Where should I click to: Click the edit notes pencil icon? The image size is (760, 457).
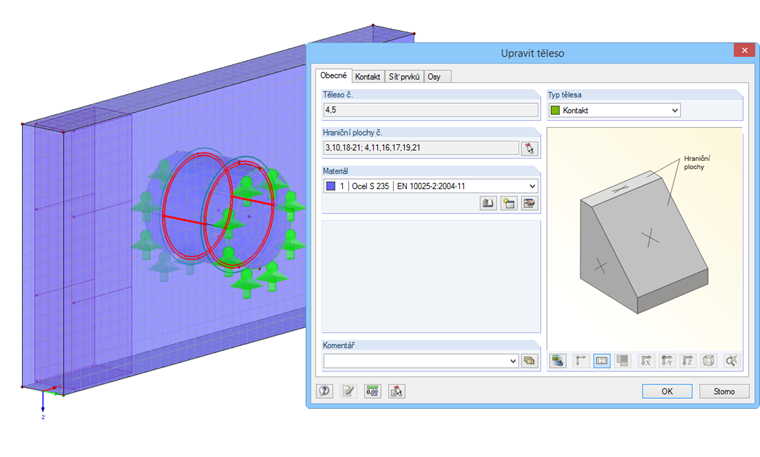click(x=348, y=391)
